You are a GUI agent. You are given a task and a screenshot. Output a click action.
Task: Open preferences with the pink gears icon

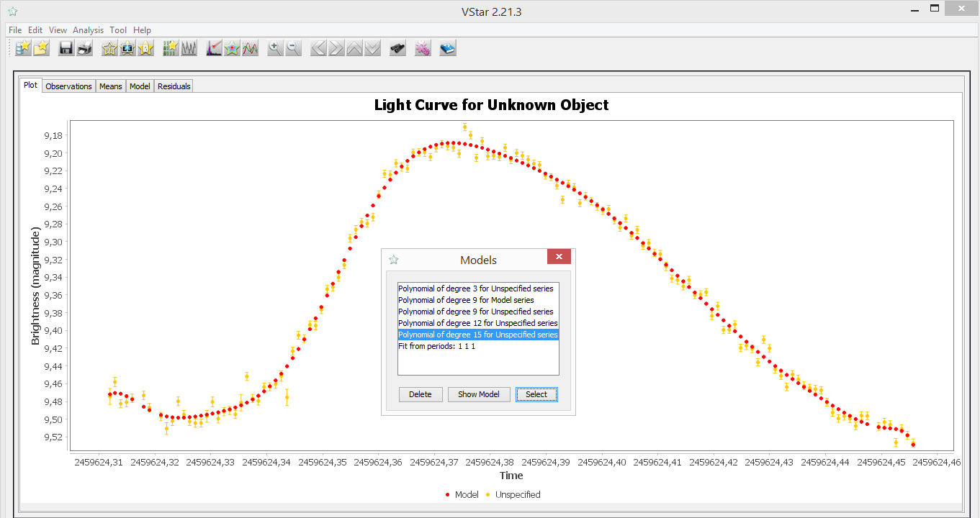(x=422, y=49)
